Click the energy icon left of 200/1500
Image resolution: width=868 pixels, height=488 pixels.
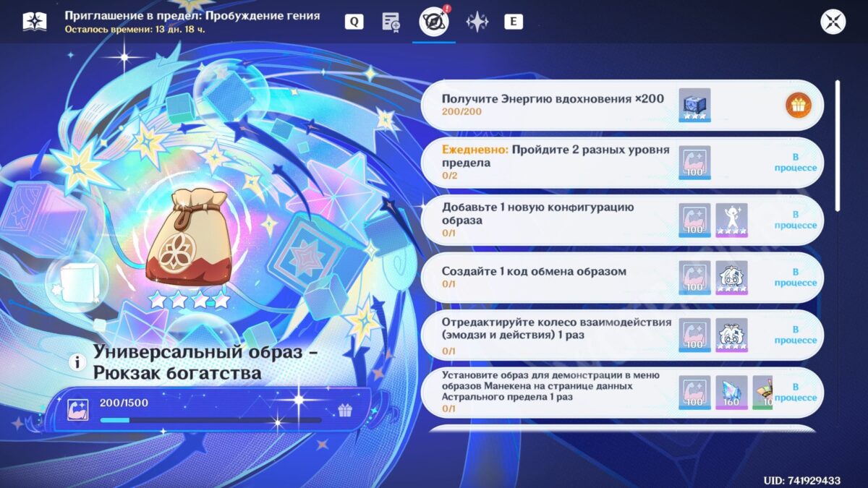pyautogui.click(x=77, y=410)
